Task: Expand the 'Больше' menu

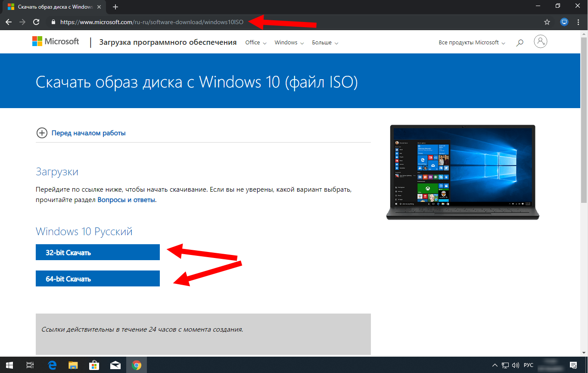Action: [325, 43]
